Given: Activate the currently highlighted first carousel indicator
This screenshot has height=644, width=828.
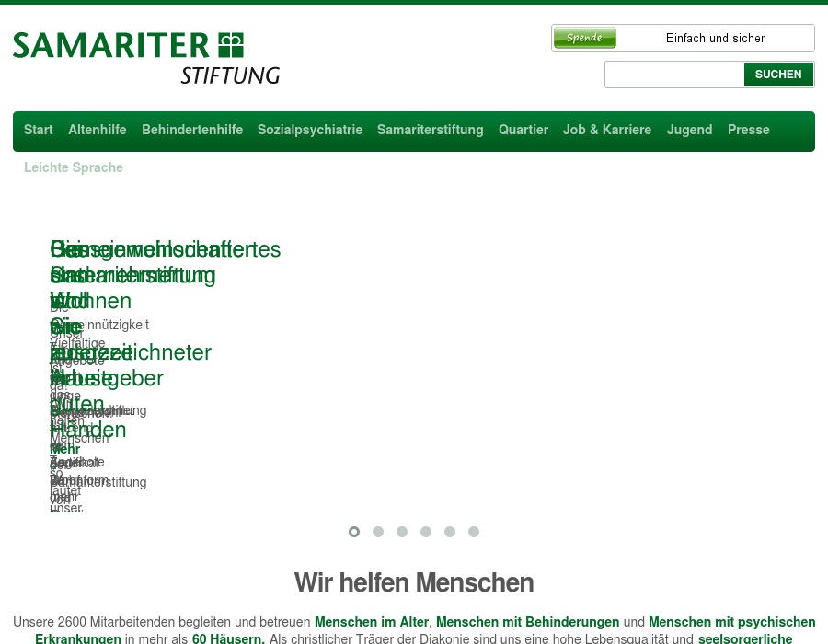Looking at the screenshot, I should point(354,532).
